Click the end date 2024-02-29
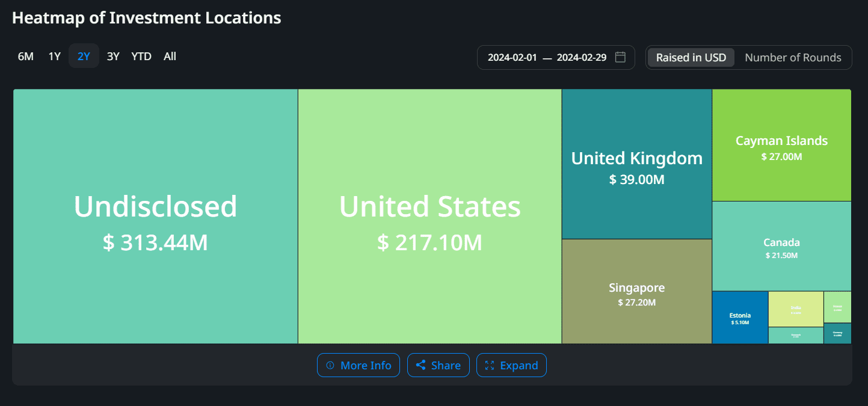The height and width of the screenshot is (406, 868). click(581, 58)
